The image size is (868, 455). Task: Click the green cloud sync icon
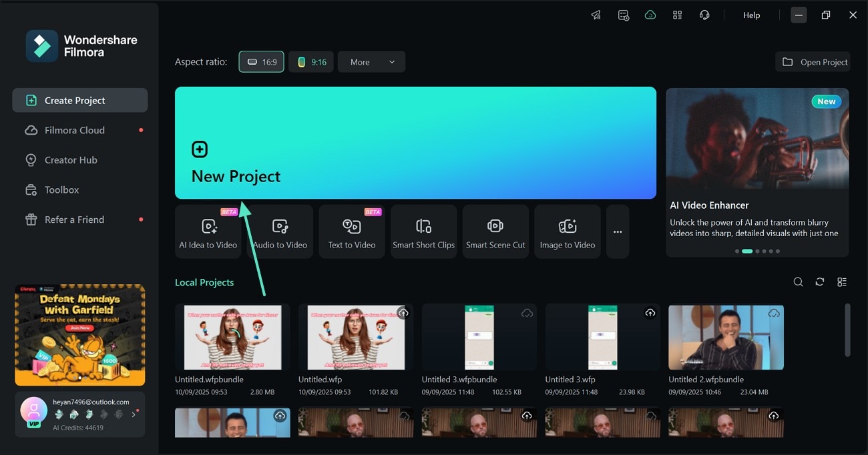[x=650, y=15]
